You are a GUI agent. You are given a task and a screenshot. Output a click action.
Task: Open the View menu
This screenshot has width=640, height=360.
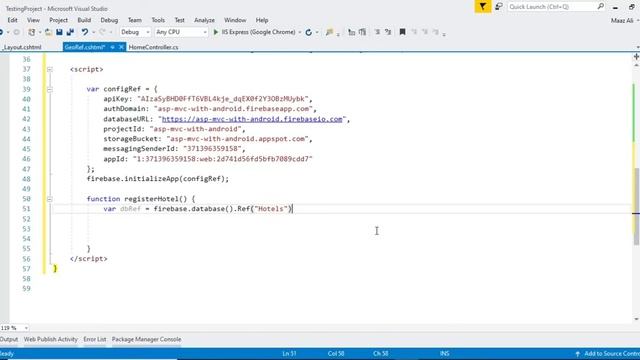[x=33, y=20]
